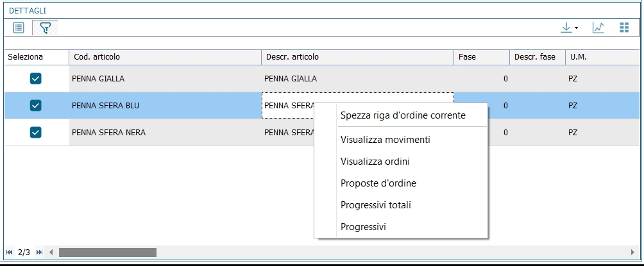Click the grid layout icon

pos(624,28)
